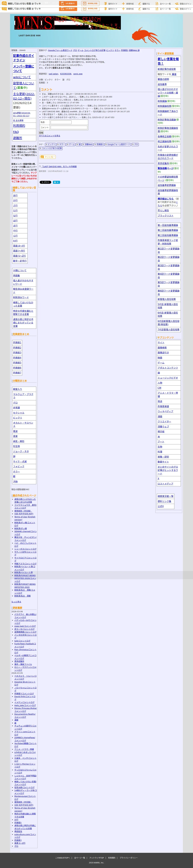
Task: Select 数字・記号行 index link
Action: 20,261
